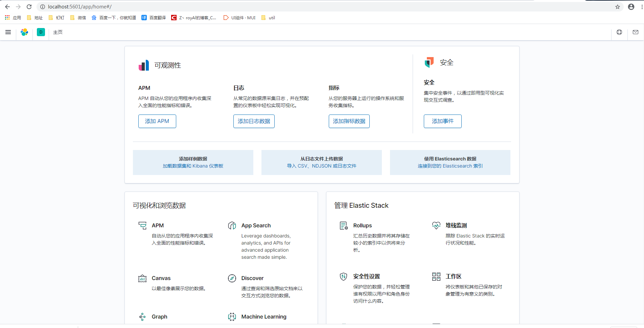
Task: Open the 微信 bookmark folder
Action: coord(78,18)
